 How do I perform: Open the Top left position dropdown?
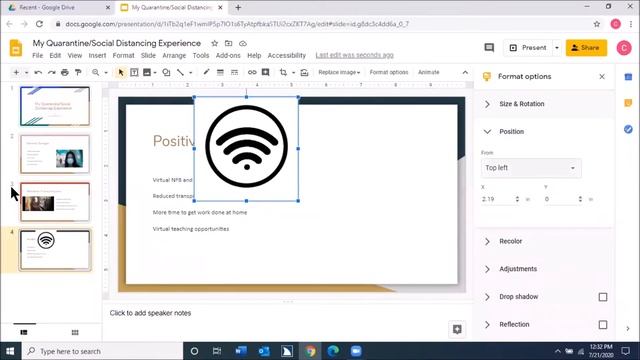(531, 168)
